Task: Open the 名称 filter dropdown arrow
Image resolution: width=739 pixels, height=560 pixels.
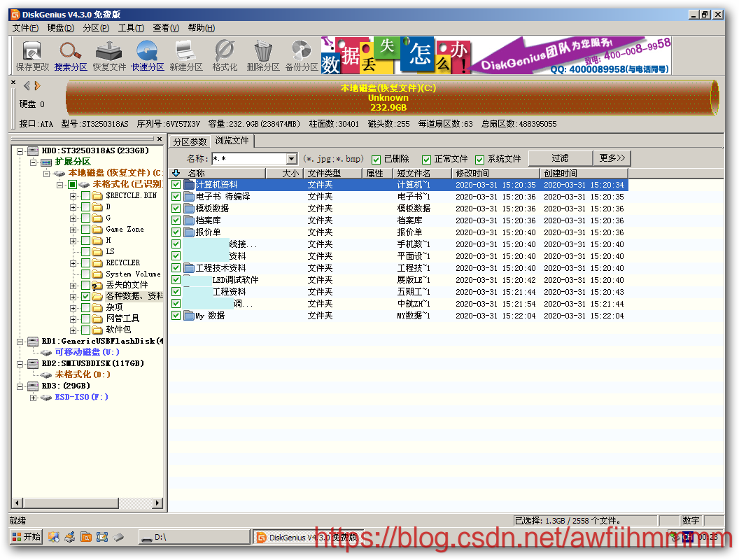Action: point(292,159)
